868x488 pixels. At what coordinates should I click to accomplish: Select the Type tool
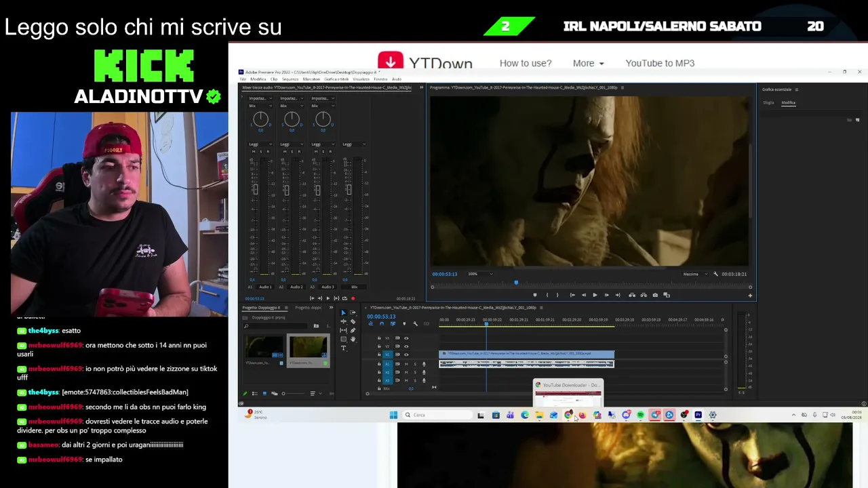[343, 348]
